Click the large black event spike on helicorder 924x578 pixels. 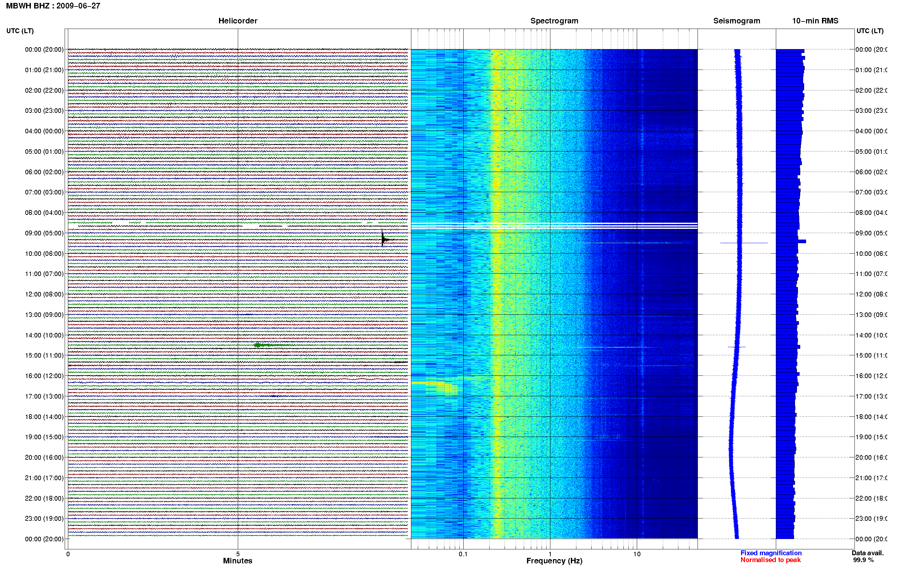click(383, 239)
